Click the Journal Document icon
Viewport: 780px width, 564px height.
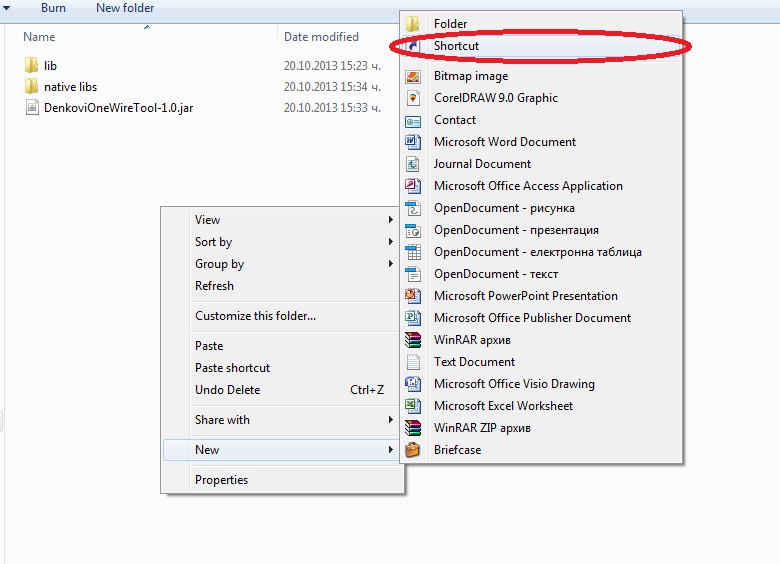tap(413, 164)
